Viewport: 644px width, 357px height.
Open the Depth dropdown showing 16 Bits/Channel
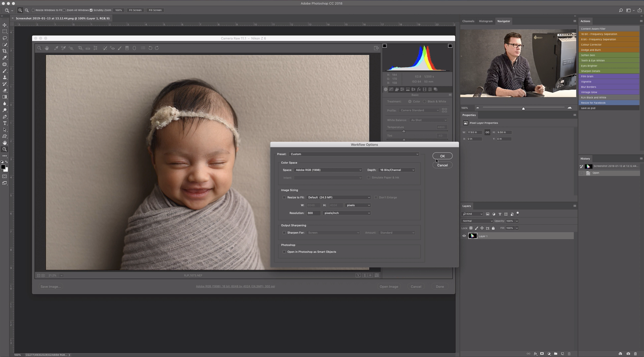coord(397,170)
